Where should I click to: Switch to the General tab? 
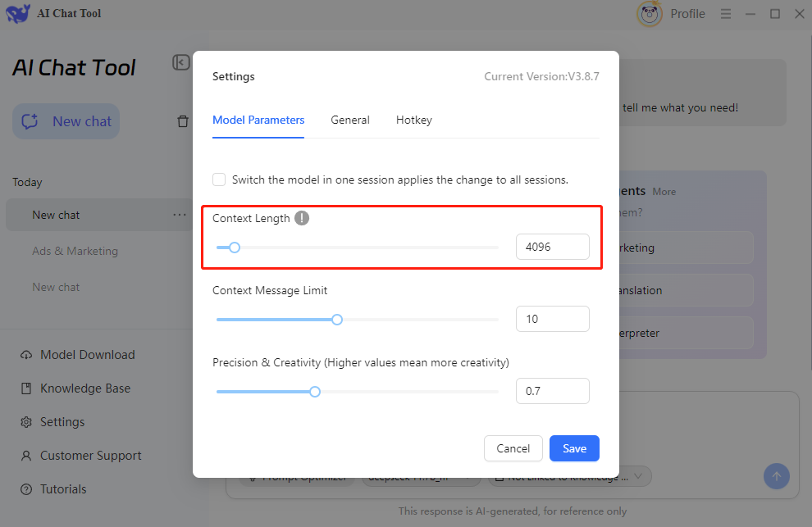350,120
